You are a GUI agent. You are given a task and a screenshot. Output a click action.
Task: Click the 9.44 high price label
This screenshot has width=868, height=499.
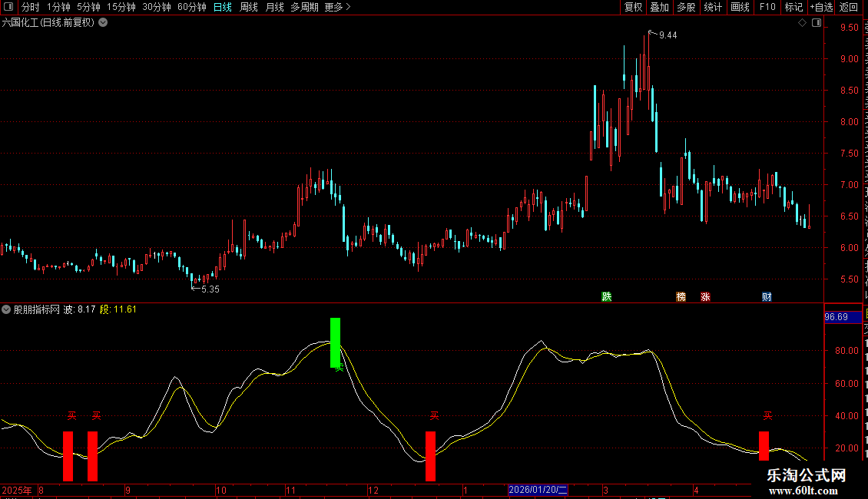point(668,35)
